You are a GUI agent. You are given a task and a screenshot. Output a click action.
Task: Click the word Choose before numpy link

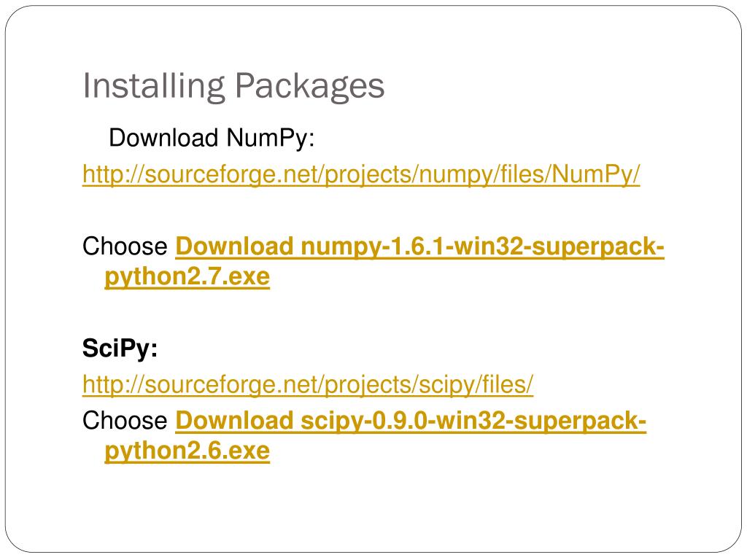125,246
